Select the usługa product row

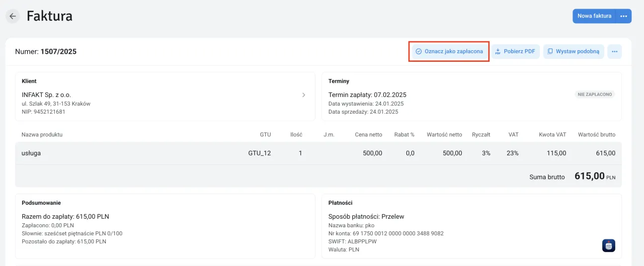click(x=31, y=153)
